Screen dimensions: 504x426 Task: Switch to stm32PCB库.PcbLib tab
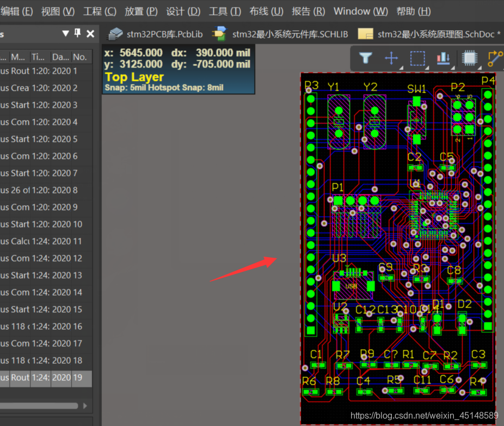[155, 34]
